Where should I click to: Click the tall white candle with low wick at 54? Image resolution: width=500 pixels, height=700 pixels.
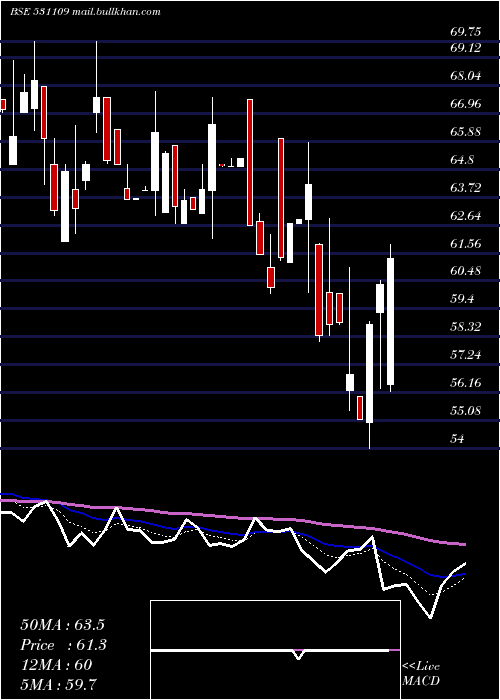coord(369,385)
